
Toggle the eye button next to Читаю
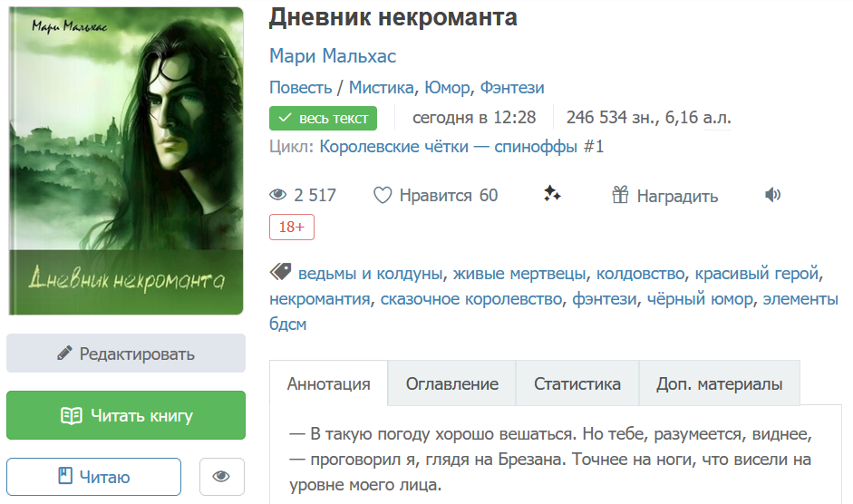[221, 477]
